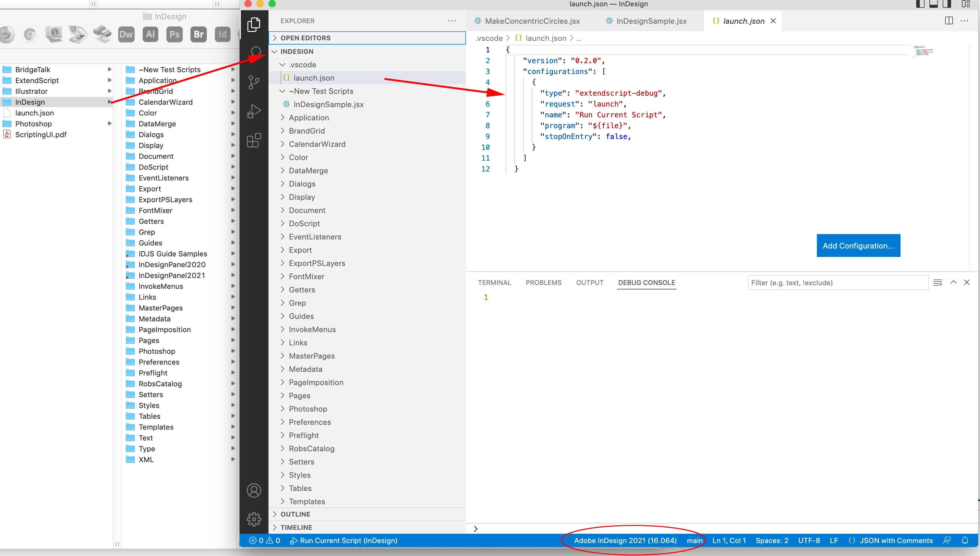Open the Extensions view in activity bar

pos(254,141)
